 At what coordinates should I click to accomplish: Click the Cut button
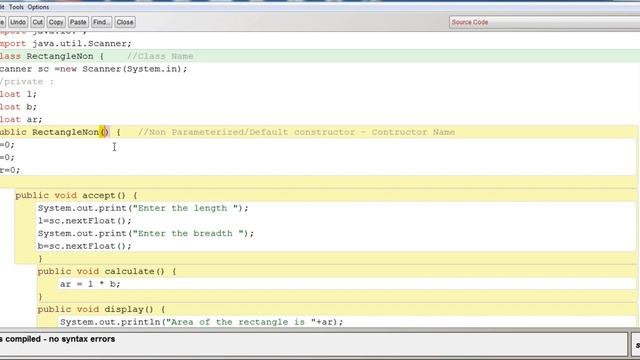coord(38,22)
